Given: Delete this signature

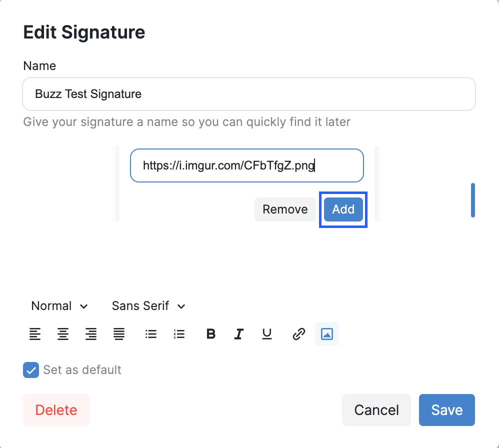Looking at the screenshot, I should point(56,410).
